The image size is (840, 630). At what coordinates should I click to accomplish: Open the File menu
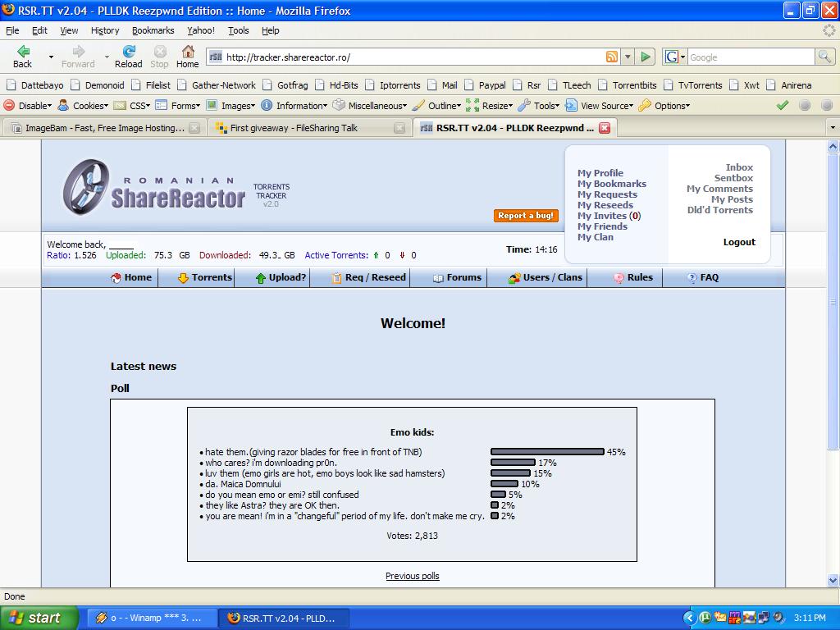click(12, 30)
